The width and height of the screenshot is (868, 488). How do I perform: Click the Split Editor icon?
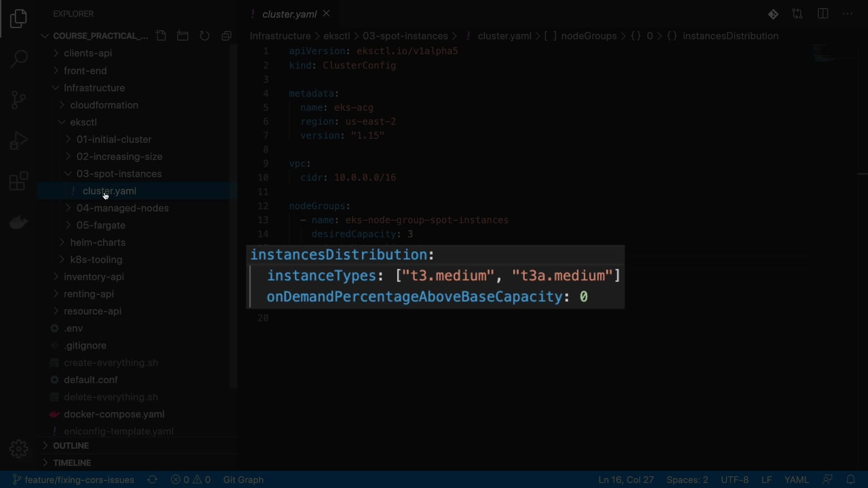coord(823,14)
